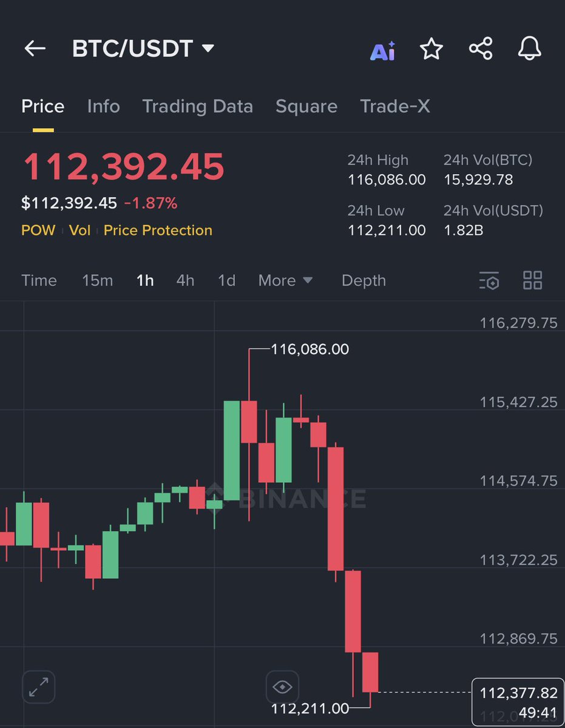Expand the More intervals dropdown
This screenshot has height=728, width=565.
coord(285,280)
